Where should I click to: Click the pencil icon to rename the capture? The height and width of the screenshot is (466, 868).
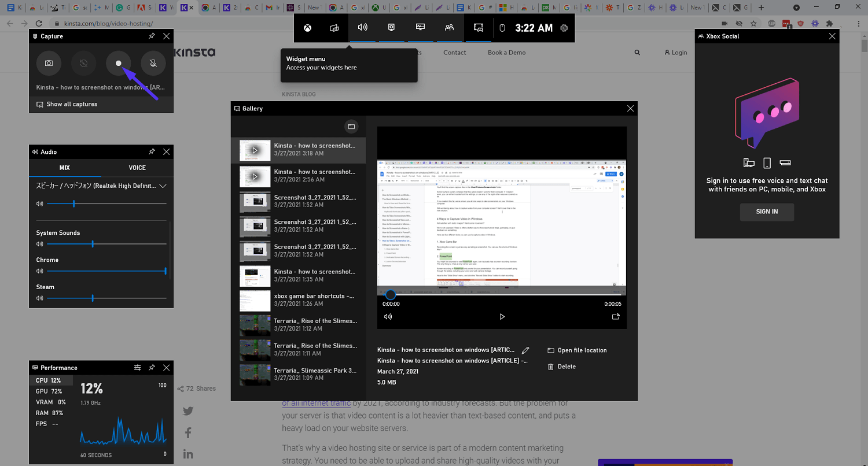click(525, 350)
